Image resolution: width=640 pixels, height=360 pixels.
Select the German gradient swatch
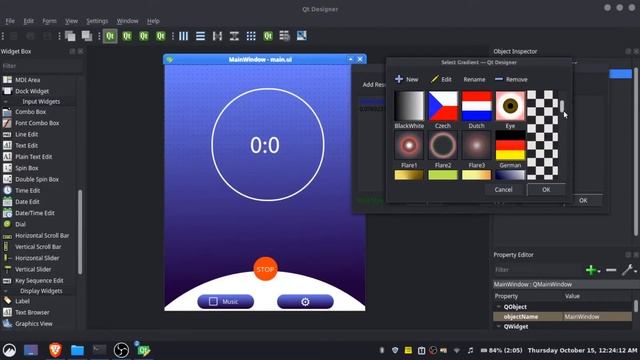(510, 145)
